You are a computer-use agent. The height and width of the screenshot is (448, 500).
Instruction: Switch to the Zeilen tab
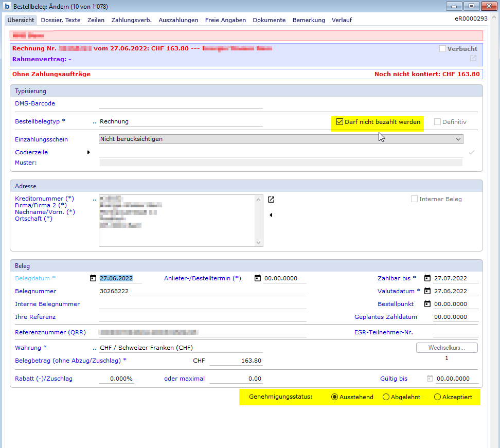pyautogui.click(x=96, y=20)
